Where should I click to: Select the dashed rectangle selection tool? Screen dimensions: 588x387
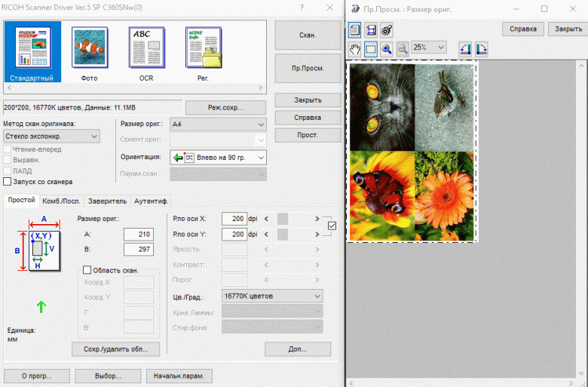(x=371, y=49)
